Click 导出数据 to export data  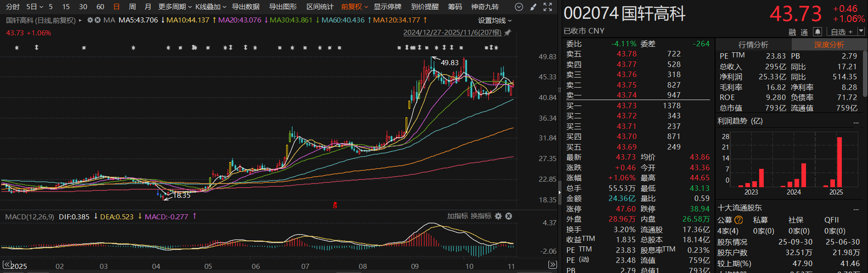(x=246, y=7)
